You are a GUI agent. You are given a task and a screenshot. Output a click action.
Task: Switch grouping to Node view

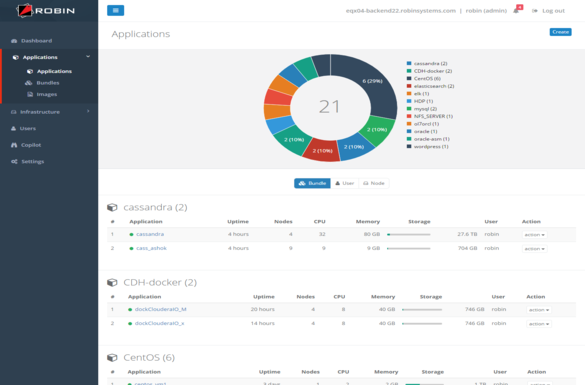[x=374, y=183]
